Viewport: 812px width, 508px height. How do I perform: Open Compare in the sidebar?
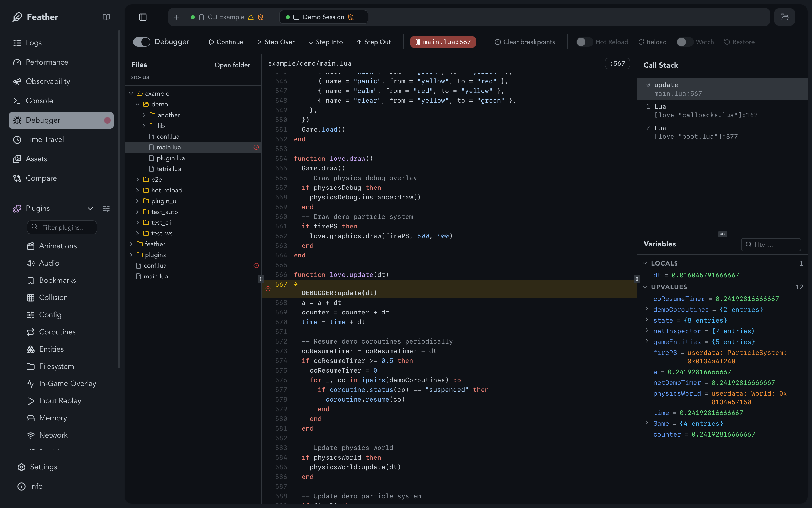point(61,178)
